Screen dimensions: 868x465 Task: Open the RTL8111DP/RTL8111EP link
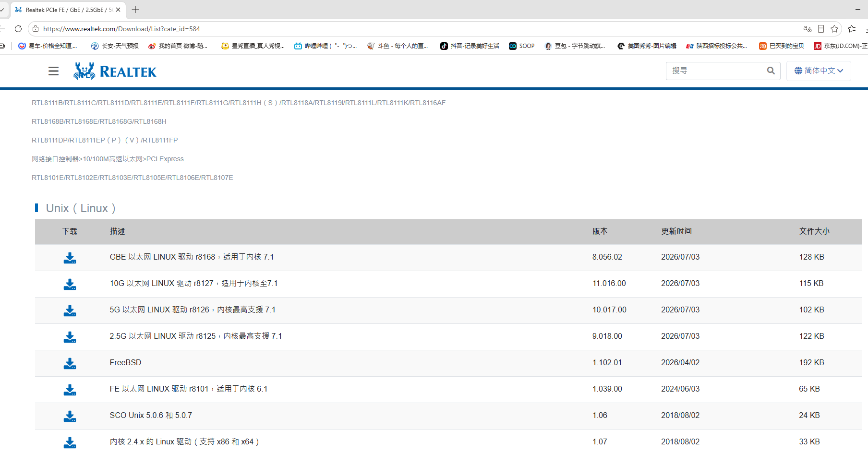(105, 140)
